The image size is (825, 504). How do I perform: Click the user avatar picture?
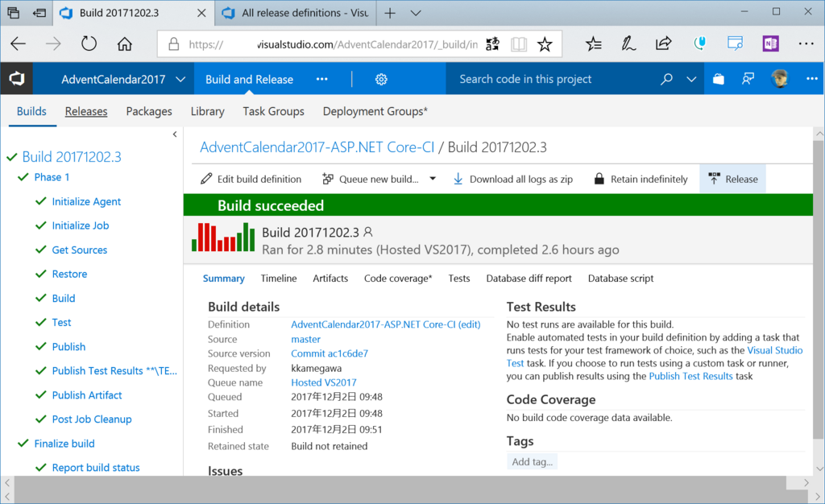click(780, 79)
